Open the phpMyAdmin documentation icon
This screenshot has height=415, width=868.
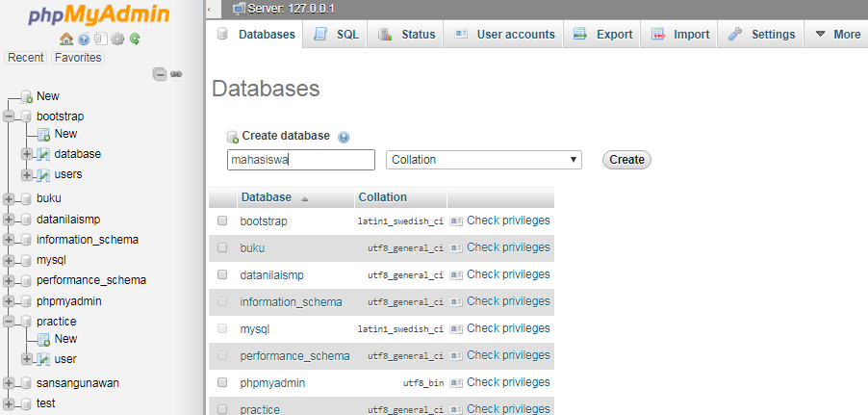(x=84, y=39)
